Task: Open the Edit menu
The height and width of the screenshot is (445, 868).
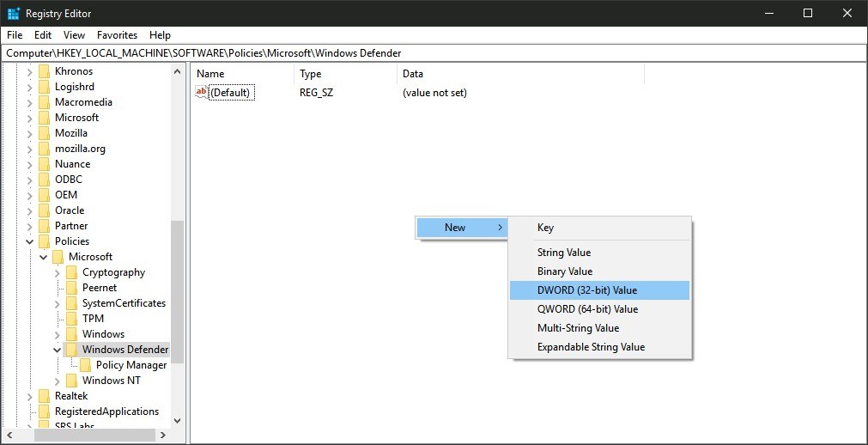Action: point(43,35)
